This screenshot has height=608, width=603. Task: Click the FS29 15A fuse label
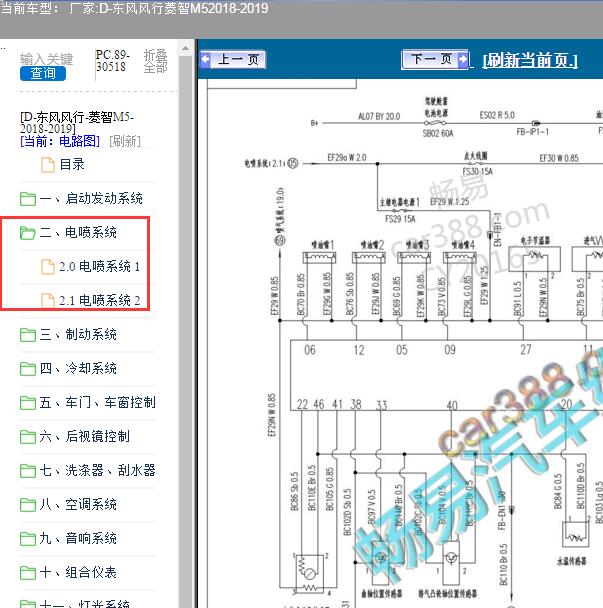[x=400, y=219]
